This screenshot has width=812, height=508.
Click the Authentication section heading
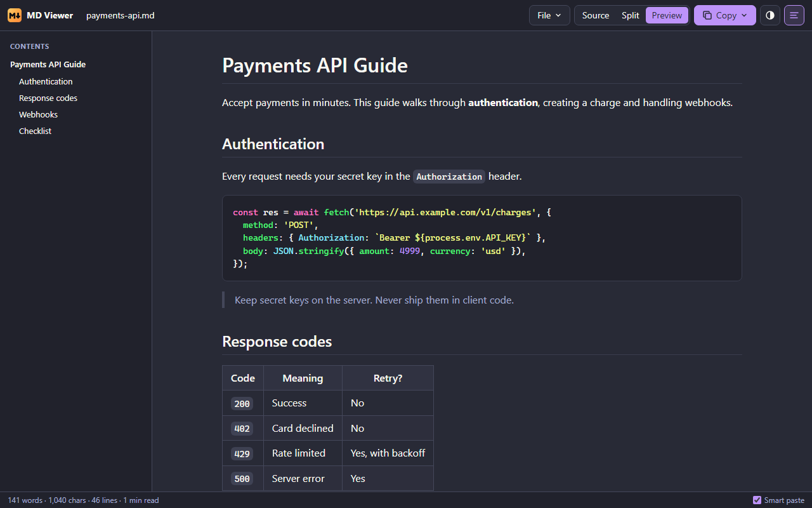pos(273,144)
